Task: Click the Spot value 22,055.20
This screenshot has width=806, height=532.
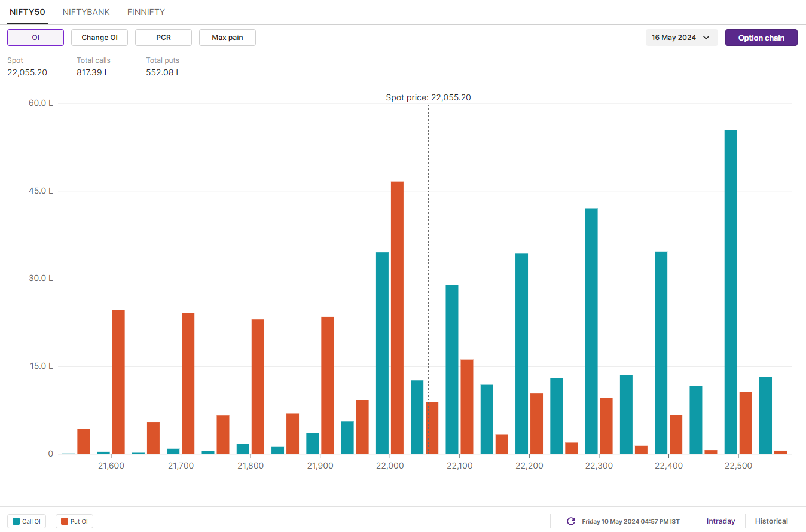Action: (x=27, y=72)
